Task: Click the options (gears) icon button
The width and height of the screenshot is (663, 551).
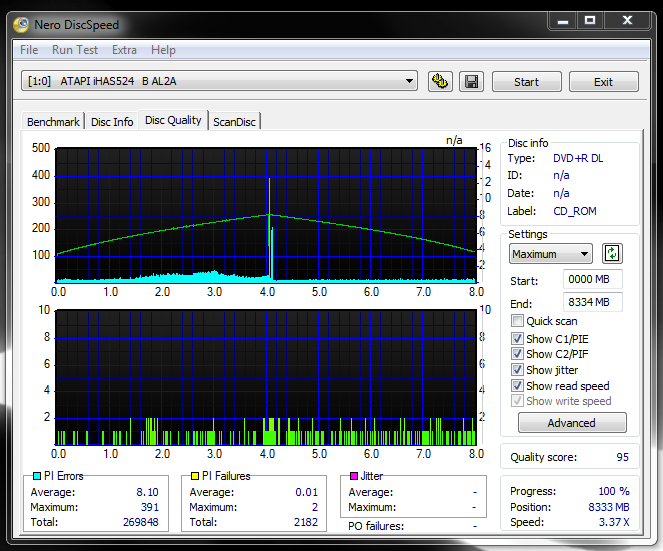Action: click(440, 82)
